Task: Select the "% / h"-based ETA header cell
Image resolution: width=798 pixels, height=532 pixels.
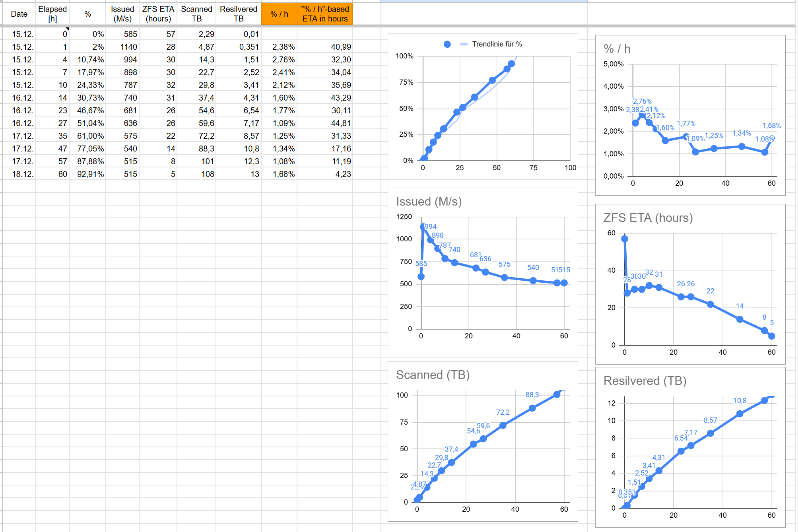Action: click(x=324, y=14)
